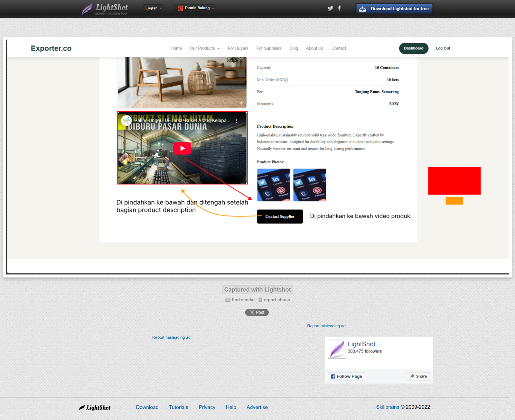Open the Lightshot Twitter page icon
Viewport: 515px width, 420px height.
[x=330, y=8]
